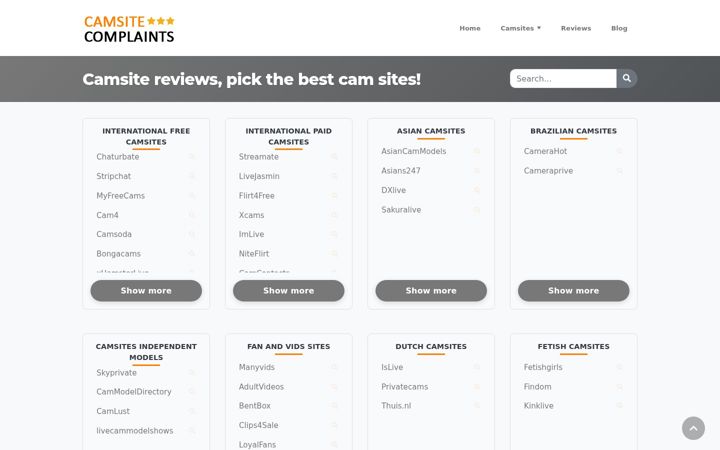Open the Reviews menu item
Image resolution: width=720 pixels, height=450 pixels.
point(576,28)
